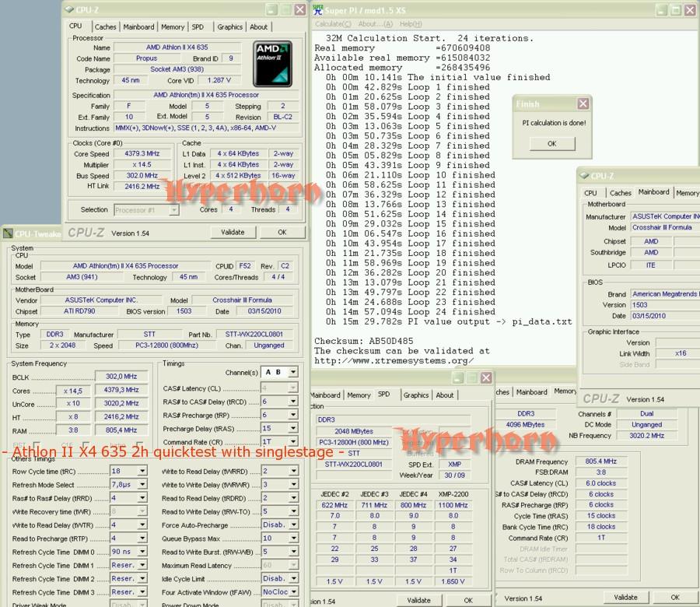
Task: Click the CPU-Tweaker title bar icon
Action: pos(8,233)
